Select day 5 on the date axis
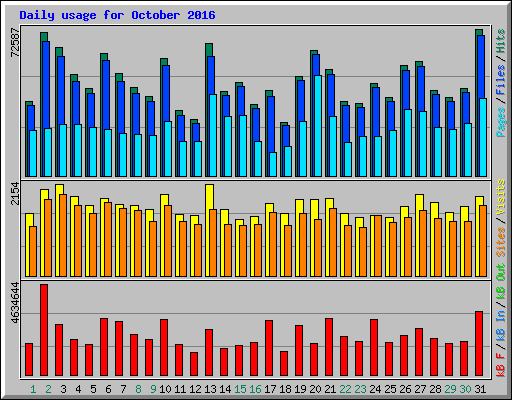This screenshot has height=400, width=512. 93,389
